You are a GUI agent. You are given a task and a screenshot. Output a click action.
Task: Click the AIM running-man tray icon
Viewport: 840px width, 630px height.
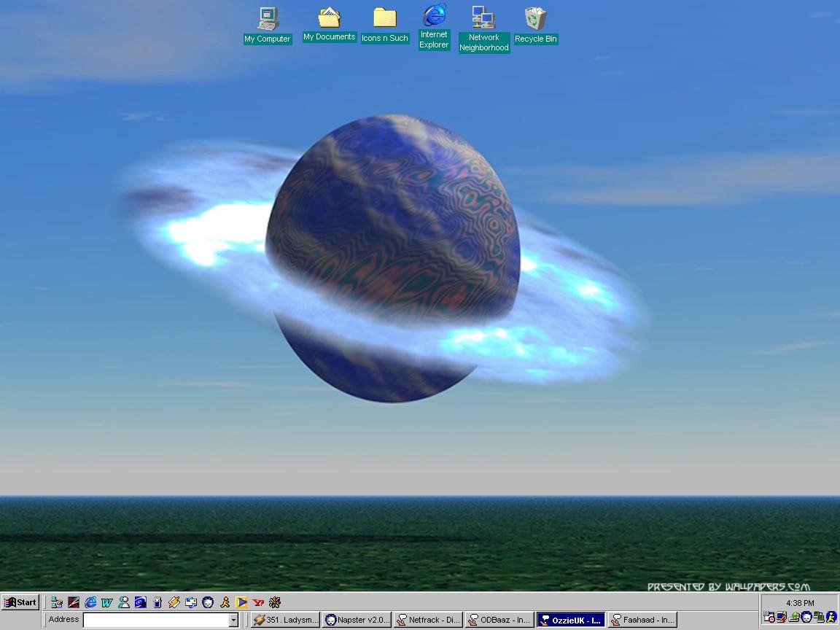[831, 617]
